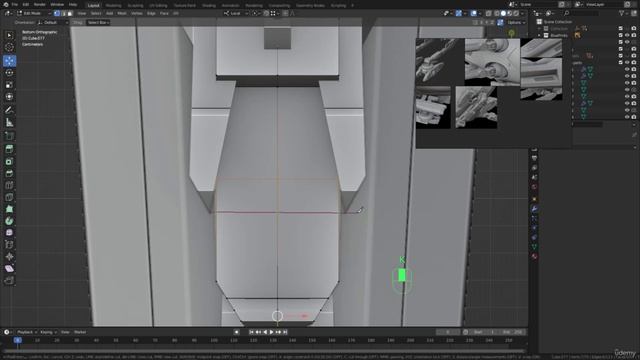The width and height of the screenshot is (640, 360).
Task: Select the Measure tool
Action: 9,122
